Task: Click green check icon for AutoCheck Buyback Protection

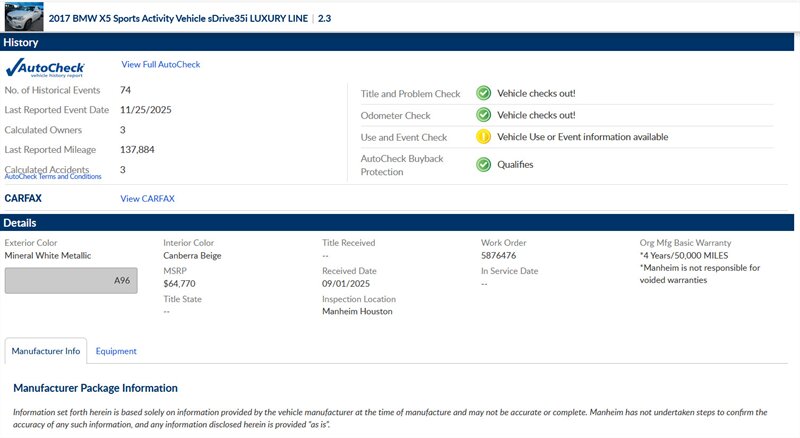Action: point(483,165)
